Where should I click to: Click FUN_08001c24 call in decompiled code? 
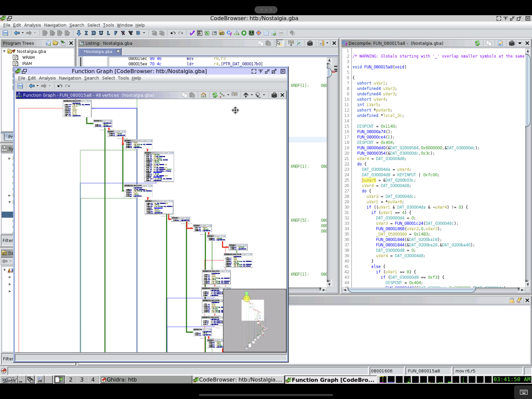[x=409, y=223]
